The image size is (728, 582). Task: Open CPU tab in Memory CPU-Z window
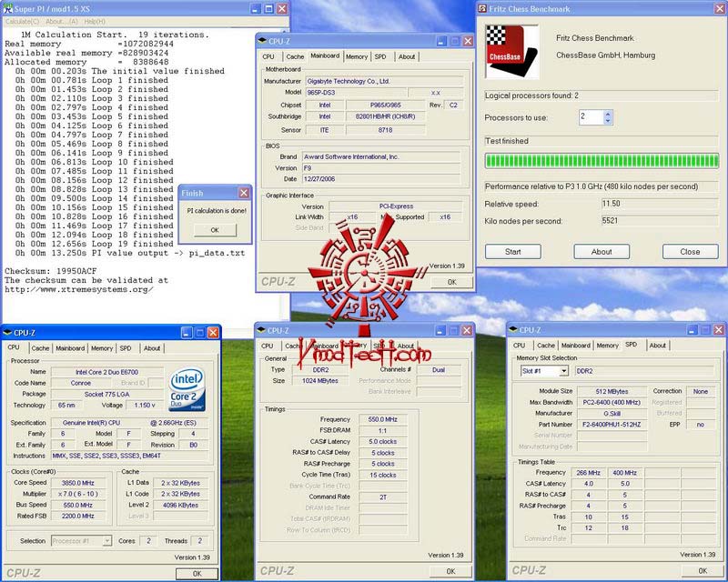point(267,346)
